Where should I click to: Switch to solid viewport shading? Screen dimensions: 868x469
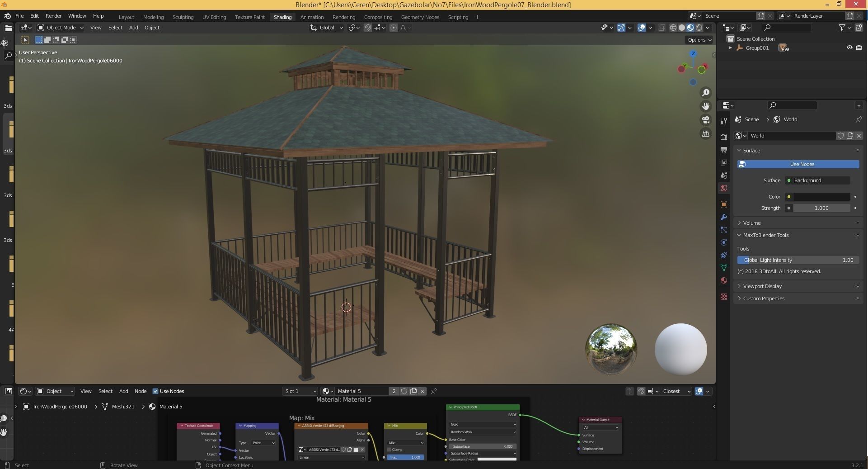[682, 28]
